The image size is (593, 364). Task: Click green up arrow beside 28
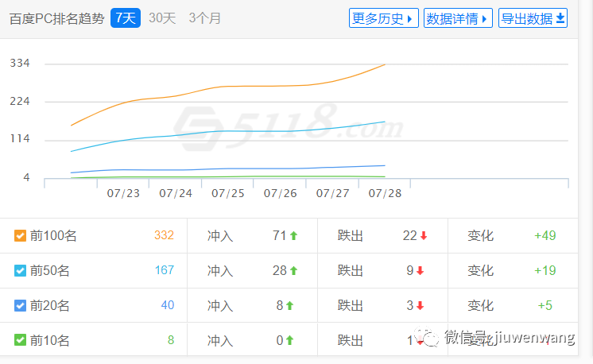[x=293, y=271]
